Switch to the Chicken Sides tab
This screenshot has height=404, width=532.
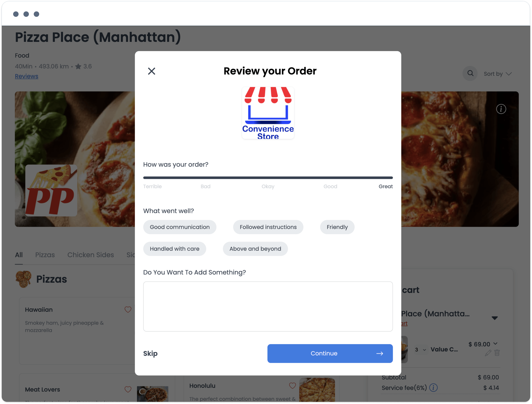pos(90,255)
